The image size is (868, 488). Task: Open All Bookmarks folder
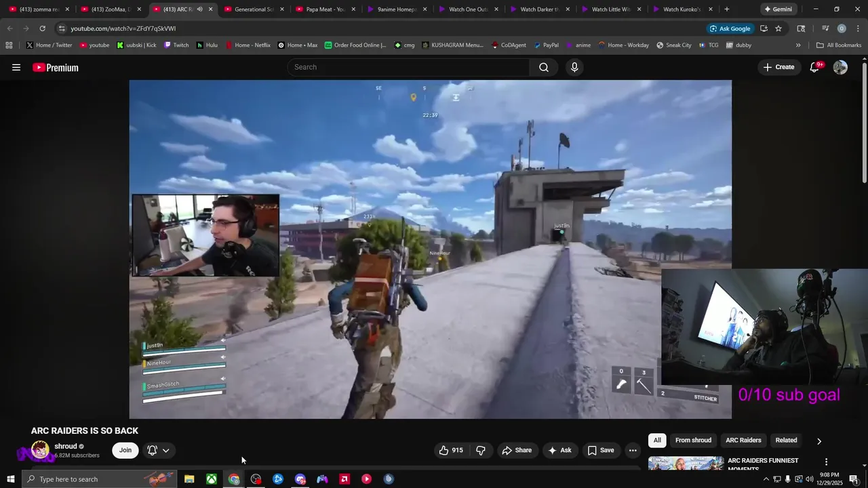point(839,45)
